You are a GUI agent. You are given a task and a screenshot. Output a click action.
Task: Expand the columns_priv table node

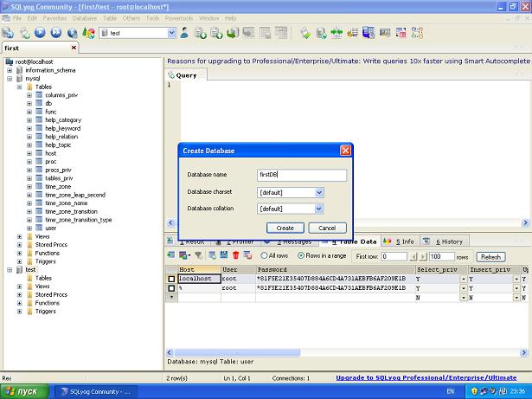(29, 95)
